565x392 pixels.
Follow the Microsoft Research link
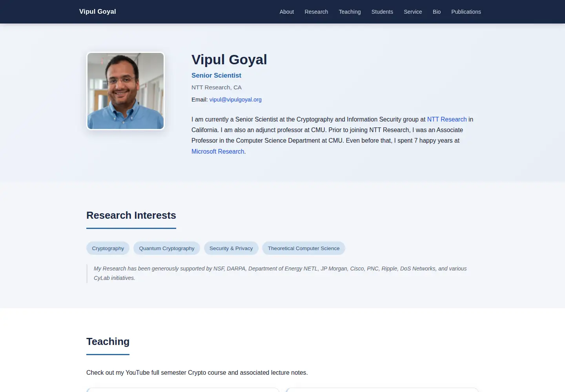coord(218,151)
